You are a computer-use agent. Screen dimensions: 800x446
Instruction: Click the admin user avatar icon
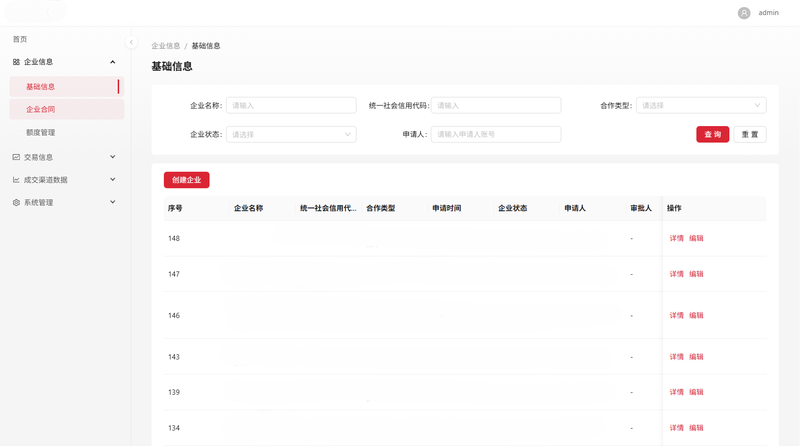(744, 13)
